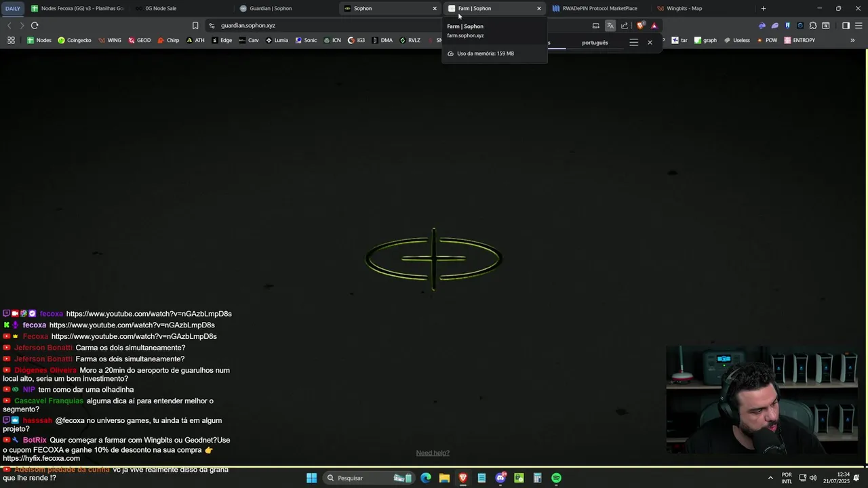Go forward in browser history

click(x=22, y=26)
